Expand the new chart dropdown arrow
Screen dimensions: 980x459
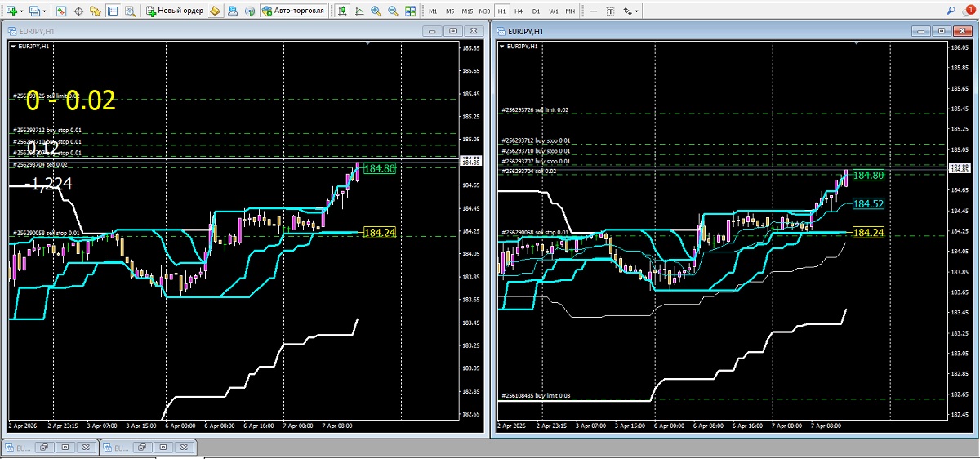coord(22,11)
